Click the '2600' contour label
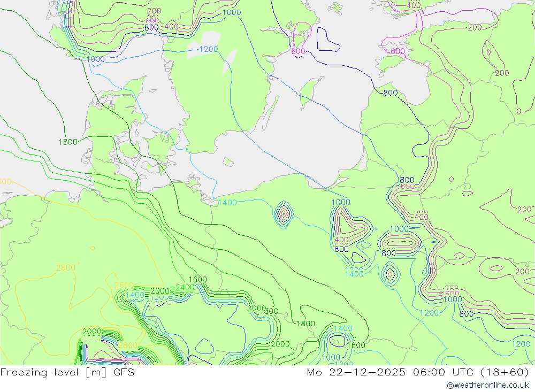 pyautogui.click(x=124, y=285)
